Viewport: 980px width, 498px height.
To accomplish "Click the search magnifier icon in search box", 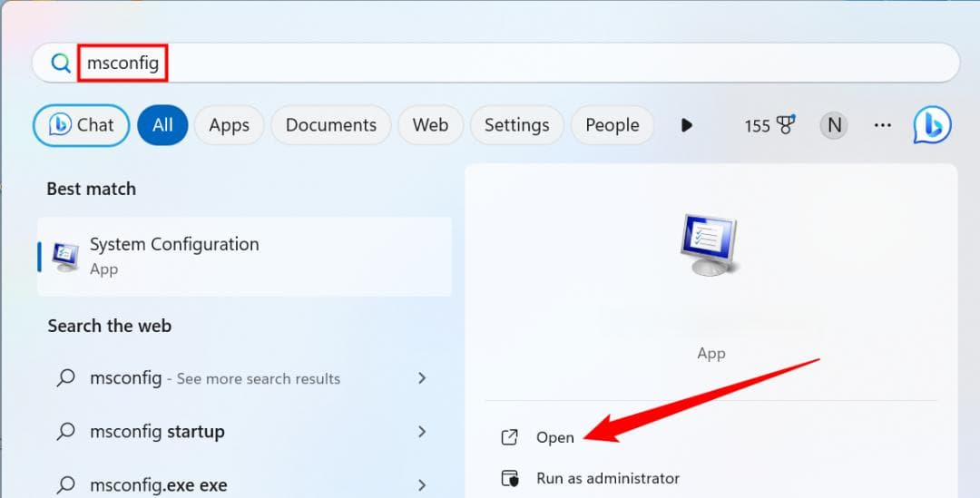I will click(61, 63).
